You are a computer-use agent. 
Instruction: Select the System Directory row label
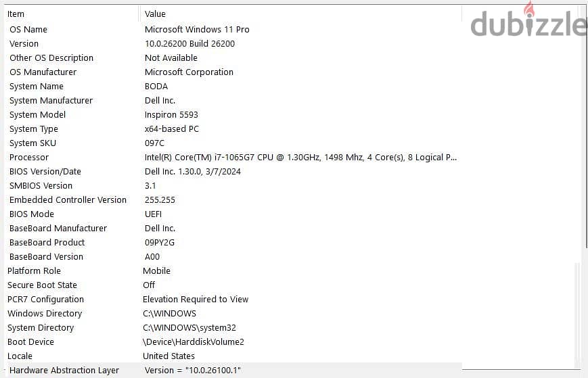click(x=41, y=328)
